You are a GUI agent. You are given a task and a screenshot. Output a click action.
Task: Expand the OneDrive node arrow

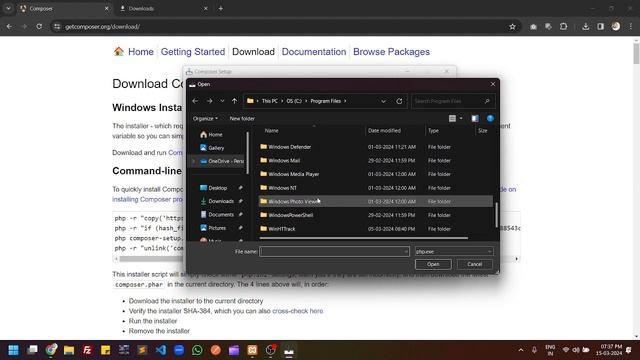click(x=193, y=161)
